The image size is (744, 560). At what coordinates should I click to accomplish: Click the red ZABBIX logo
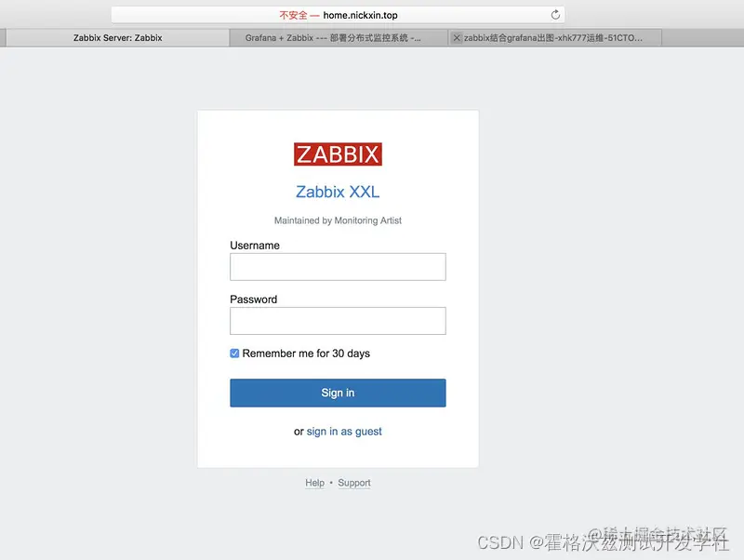pos(338,153)
